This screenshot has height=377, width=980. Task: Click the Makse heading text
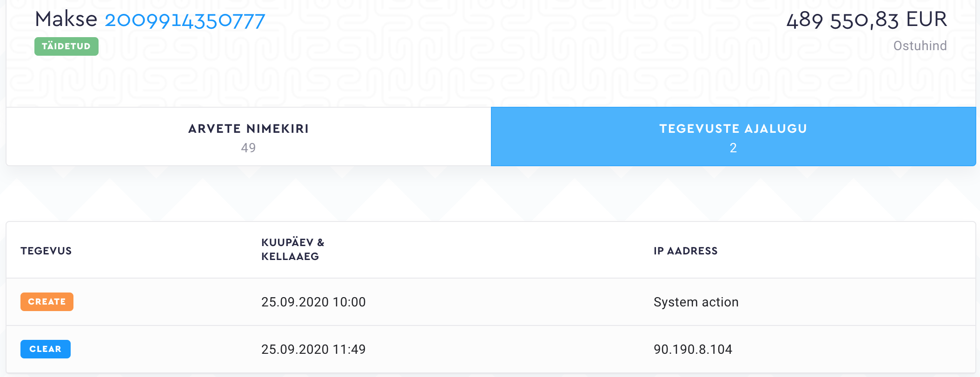[x=66, y=19]
